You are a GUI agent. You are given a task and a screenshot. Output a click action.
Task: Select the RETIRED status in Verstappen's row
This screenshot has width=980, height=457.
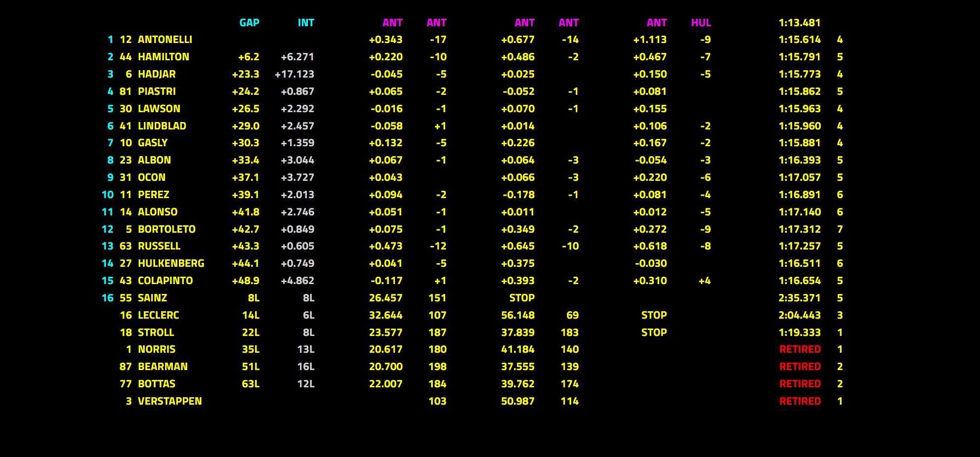[x=800, y=401]
